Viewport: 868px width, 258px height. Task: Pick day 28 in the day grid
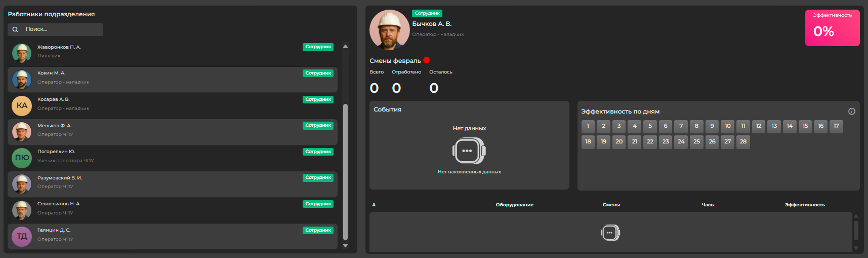click(743, 142)
